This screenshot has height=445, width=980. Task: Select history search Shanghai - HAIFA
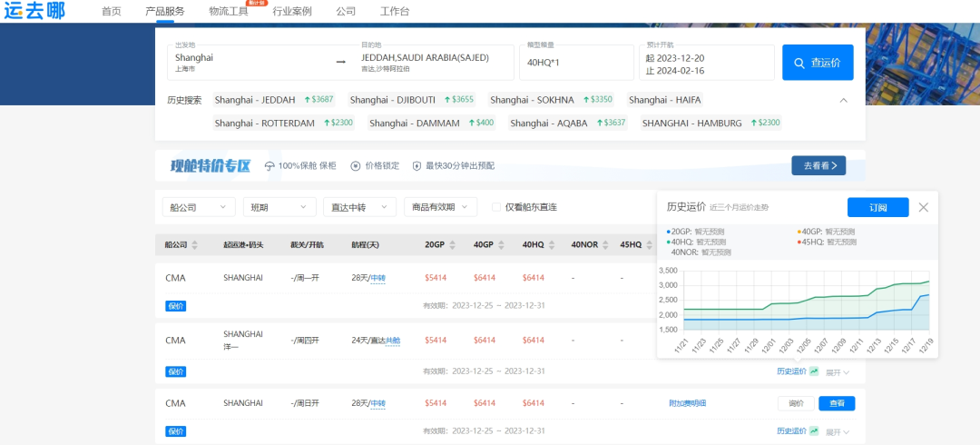click(x=665, y=100)
